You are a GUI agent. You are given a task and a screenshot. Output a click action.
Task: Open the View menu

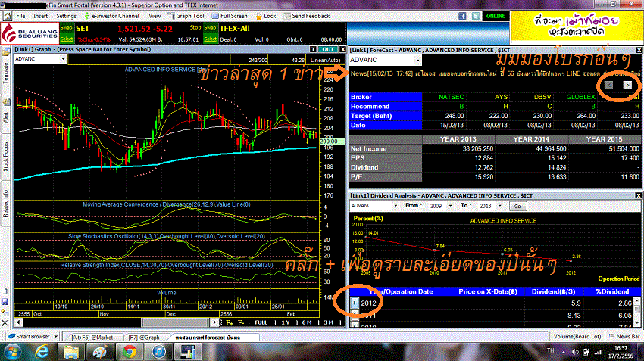click(x=155, y=16)
